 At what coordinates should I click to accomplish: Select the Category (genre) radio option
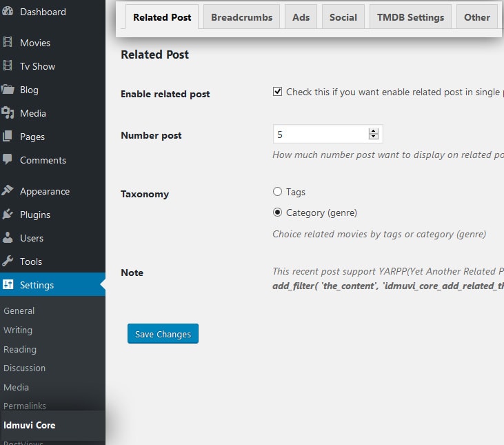[x=278, y=212]
